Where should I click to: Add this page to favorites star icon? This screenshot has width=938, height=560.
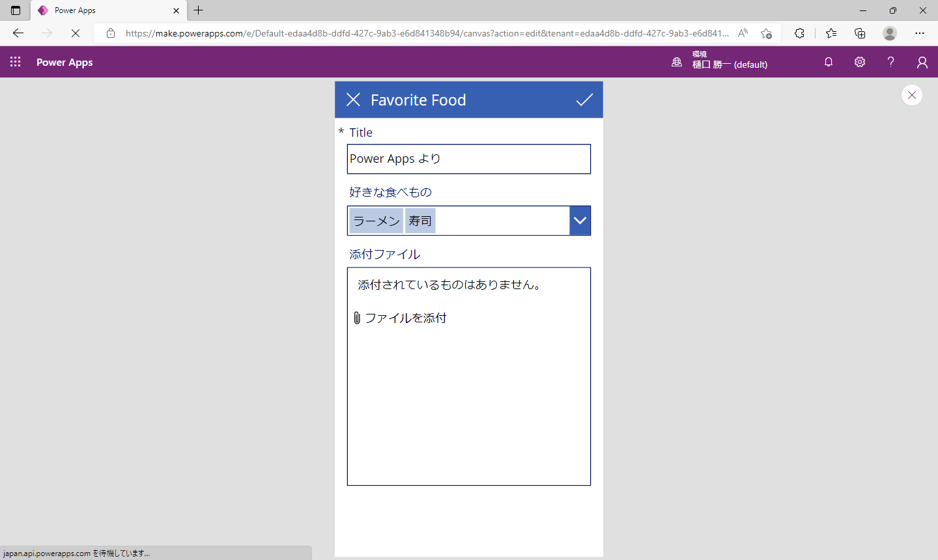pyautogui.click(x=766, y=33)
